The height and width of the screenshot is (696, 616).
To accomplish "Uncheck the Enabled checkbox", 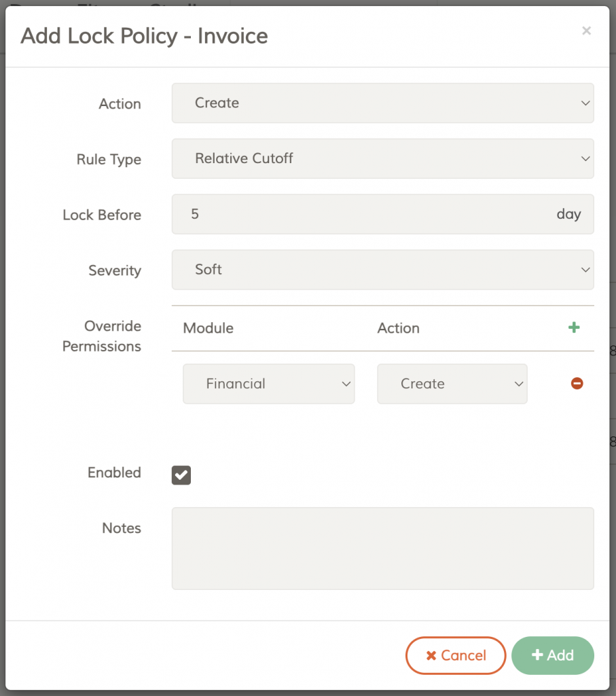I will click(181, 475).
